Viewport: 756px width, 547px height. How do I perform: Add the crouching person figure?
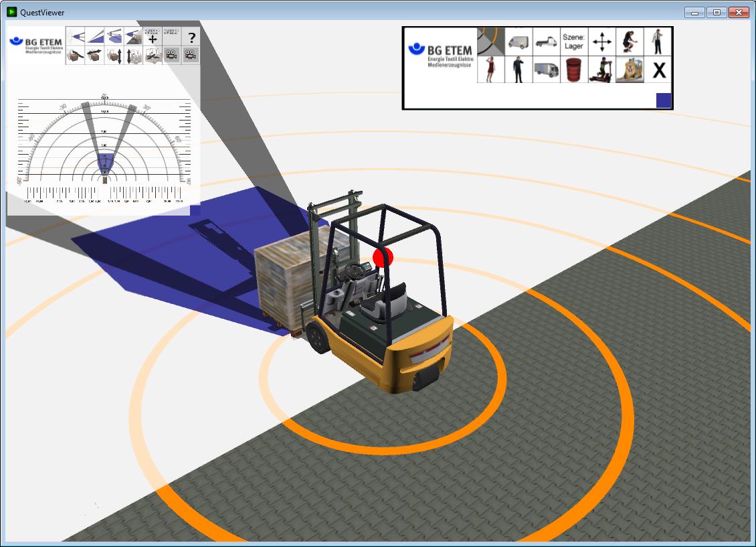click(630, 42)
